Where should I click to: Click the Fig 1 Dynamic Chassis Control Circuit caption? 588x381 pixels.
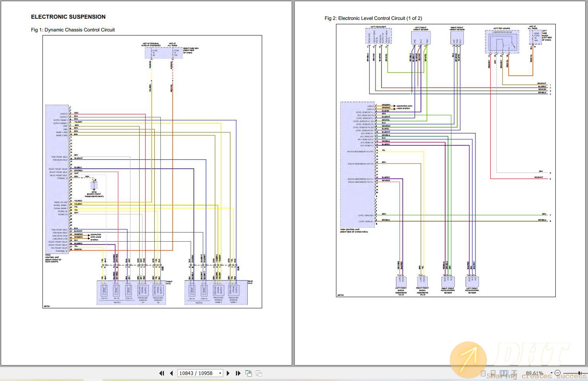[x=73, y=30]
